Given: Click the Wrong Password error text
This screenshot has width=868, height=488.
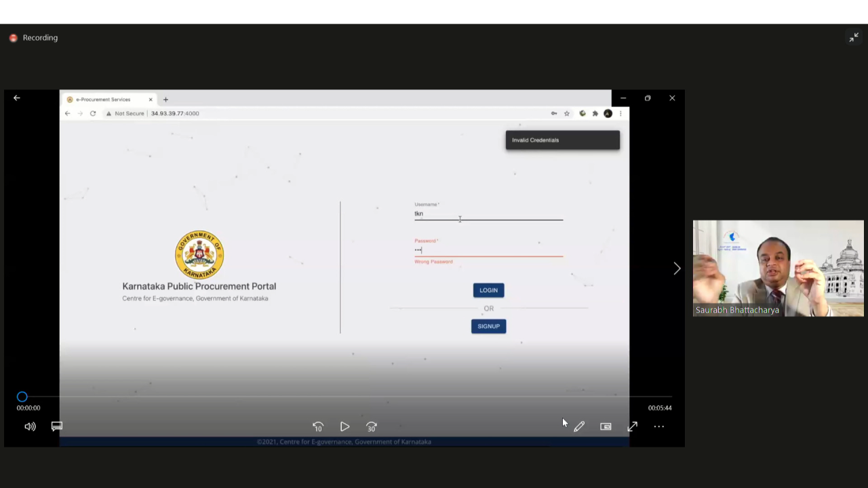Looking at the screenshot, I should 433,262.
